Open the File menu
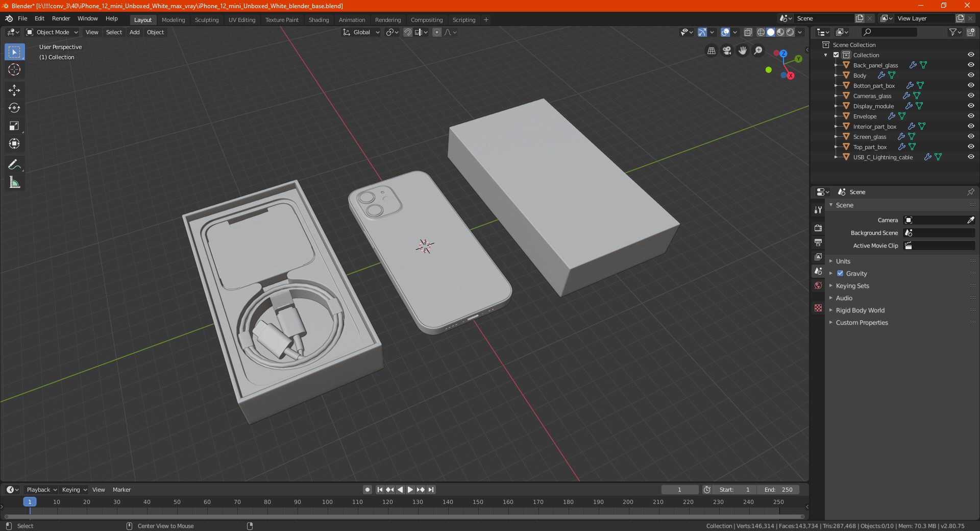 pos(22,18)
